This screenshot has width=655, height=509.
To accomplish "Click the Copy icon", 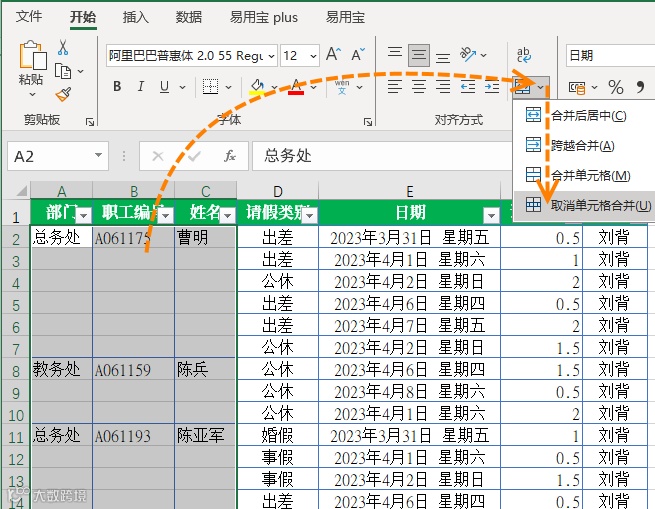I will pos(63,71).
